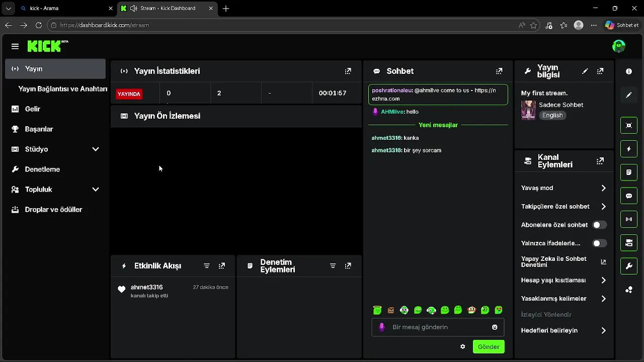
Task: Click poshrationaleu username in chat
Action: (392, 90)
